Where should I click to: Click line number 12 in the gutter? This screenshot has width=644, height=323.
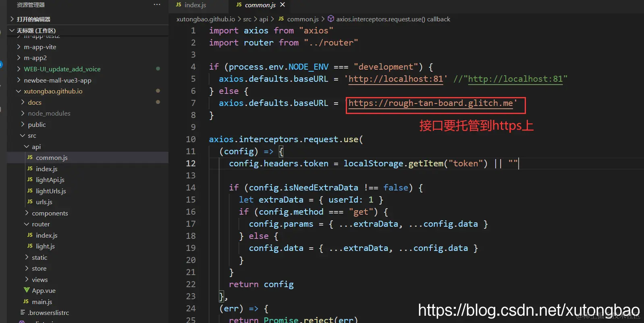191,164
